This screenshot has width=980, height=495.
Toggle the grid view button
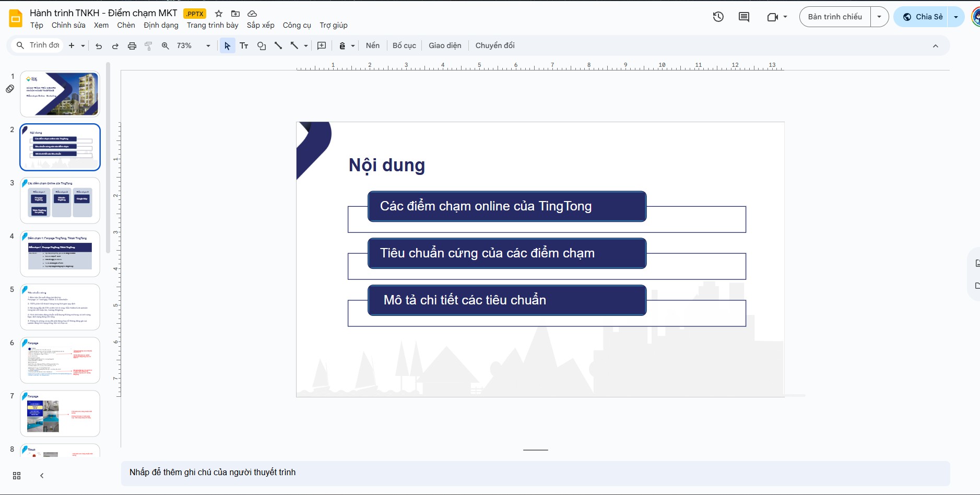click(17, 476)
